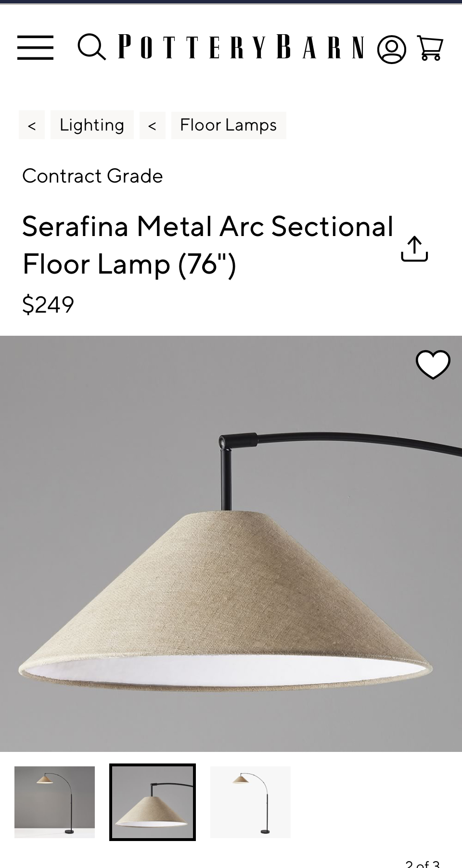Screen dimensions: 462x868
Task: Click the $249 price text
Action: pyautogui.click(x=48, y=304)
